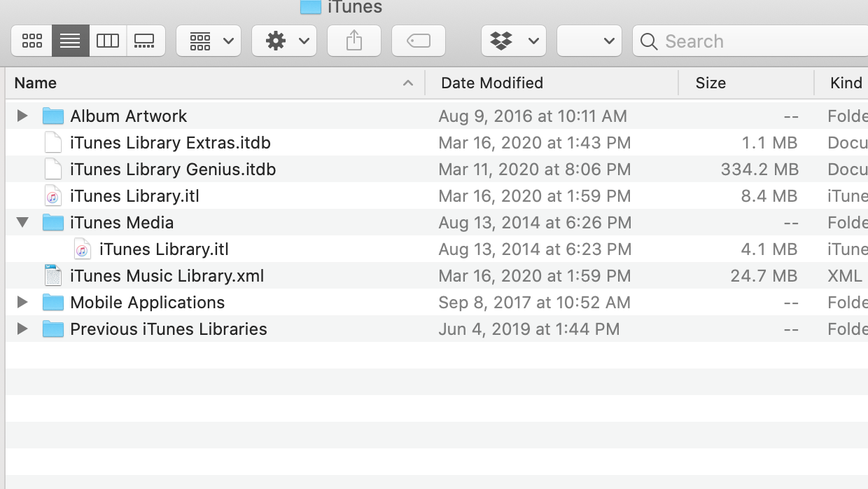Select iTunes Library Extras.itdb file name

[170, 142]
